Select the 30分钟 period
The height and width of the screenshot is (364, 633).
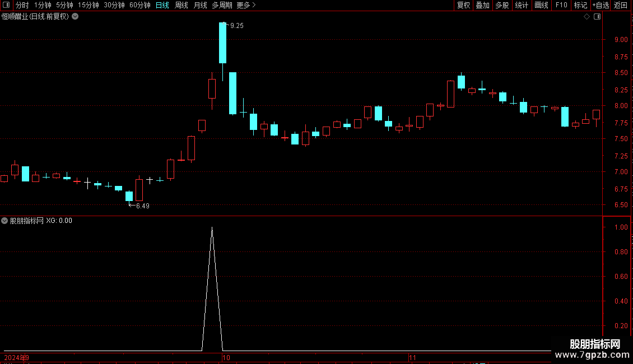[x=114, y=5]
